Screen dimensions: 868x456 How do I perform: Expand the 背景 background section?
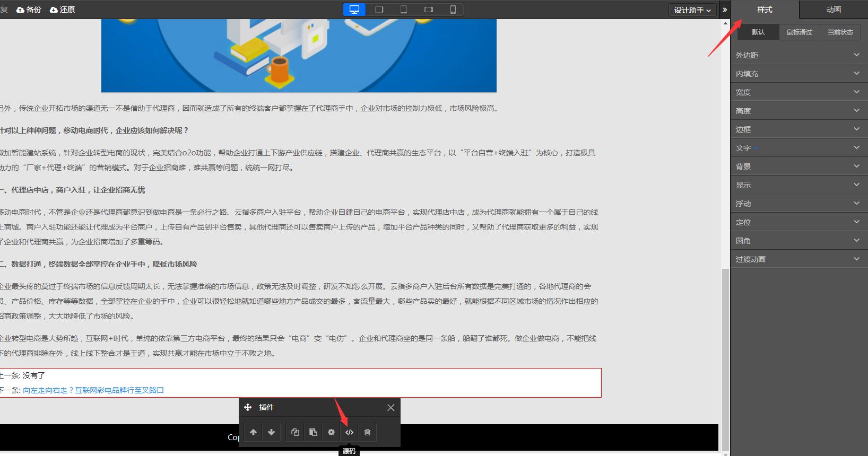pyautogui.click(x=798, y=166)
